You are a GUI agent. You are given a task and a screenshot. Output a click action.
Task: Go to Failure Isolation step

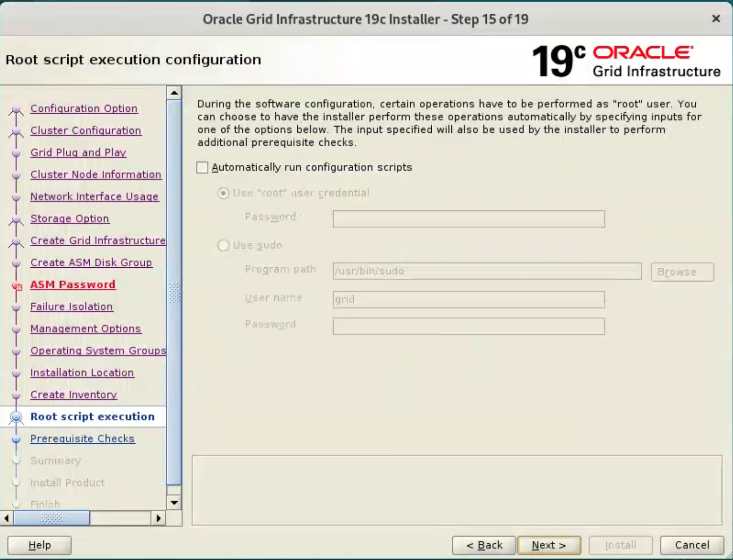pos(72,306)
